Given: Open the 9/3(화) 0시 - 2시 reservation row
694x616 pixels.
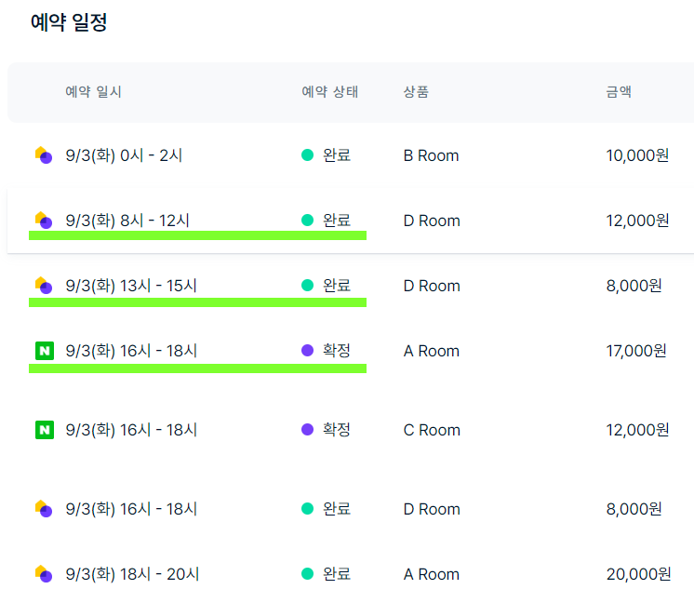Looking at the screenshot, I should pyautogui.click(x=351, y=155).
